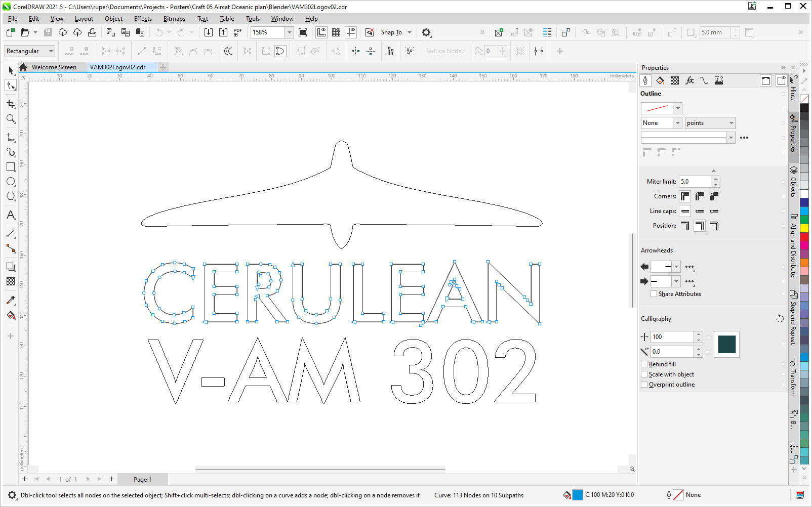Viewport: 812px width, 507px height.
Task: Select the Text tool
Action: coord(11,215)
